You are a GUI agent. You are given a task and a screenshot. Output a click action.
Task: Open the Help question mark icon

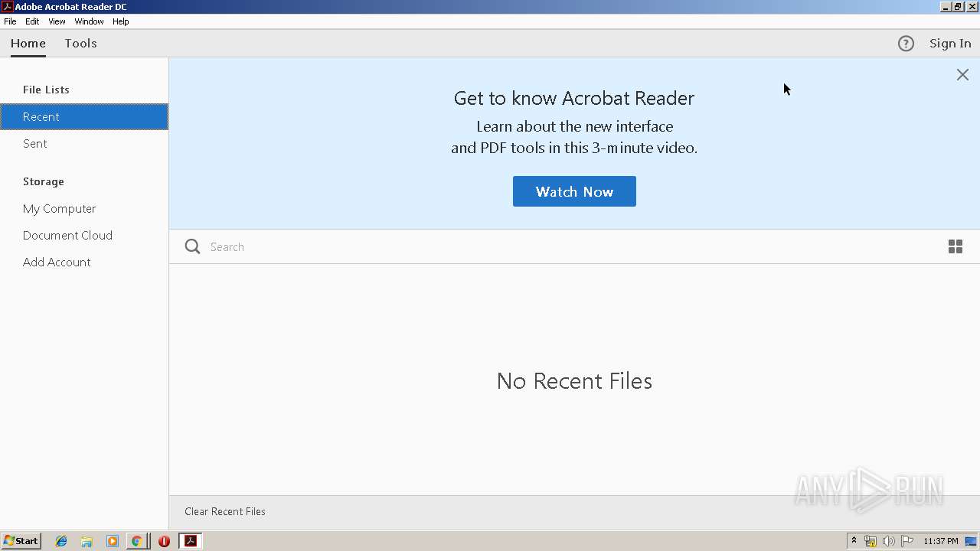(906, 44)
